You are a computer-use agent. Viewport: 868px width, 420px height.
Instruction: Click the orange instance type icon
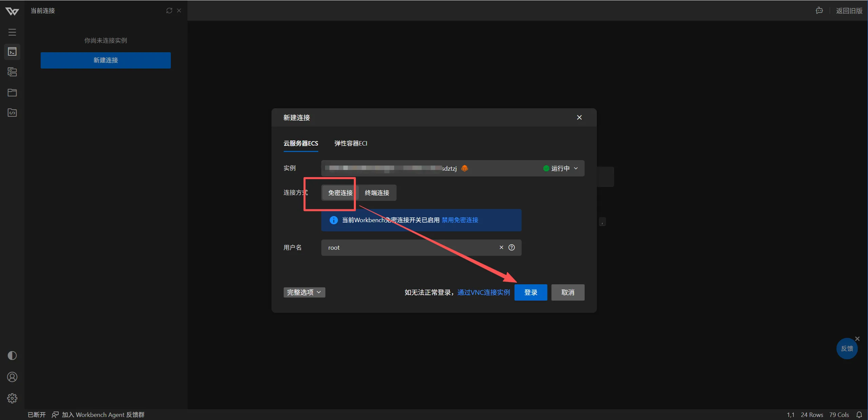(x=465, y=168)
